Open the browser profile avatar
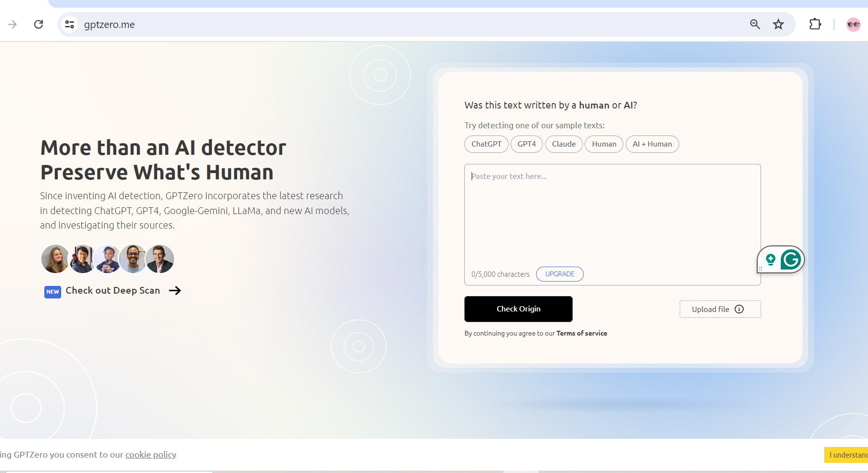Viewport: 868px width, 473px height. pyautogui.click(x=853, y=24)
